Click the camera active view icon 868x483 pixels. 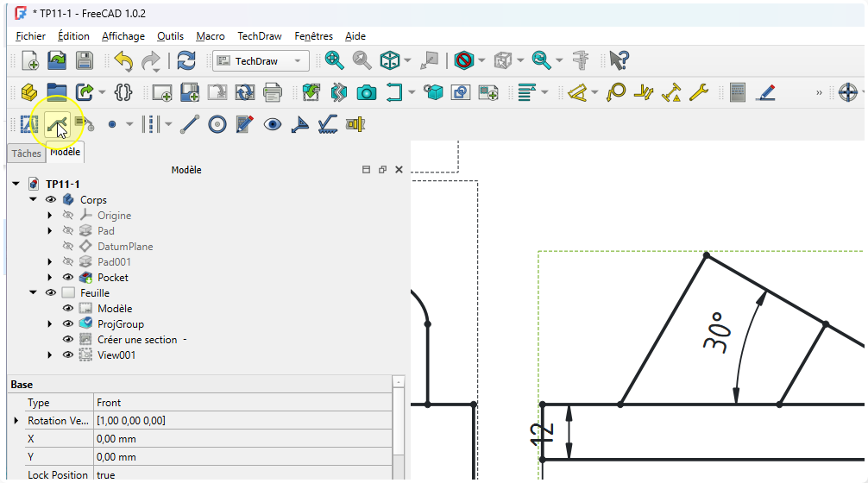tap(367, 91)
